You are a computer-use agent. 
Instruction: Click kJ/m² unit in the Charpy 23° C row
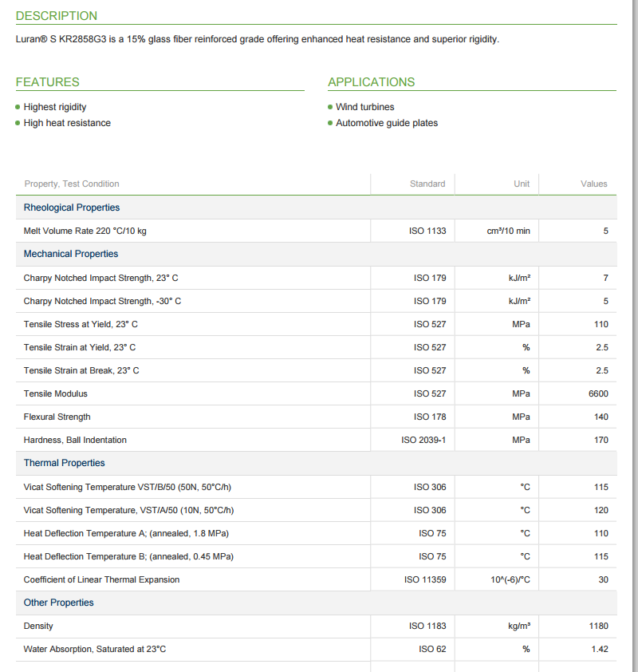[519, 279]
